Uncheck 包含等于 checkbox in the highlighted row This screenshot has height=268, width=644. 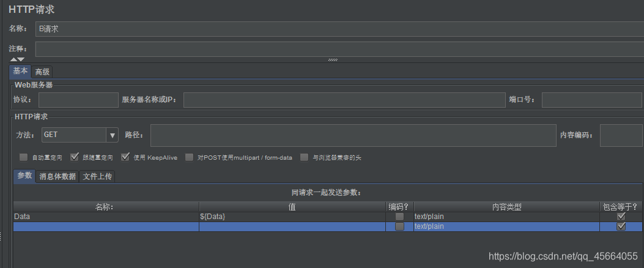(x=621, y=226)
